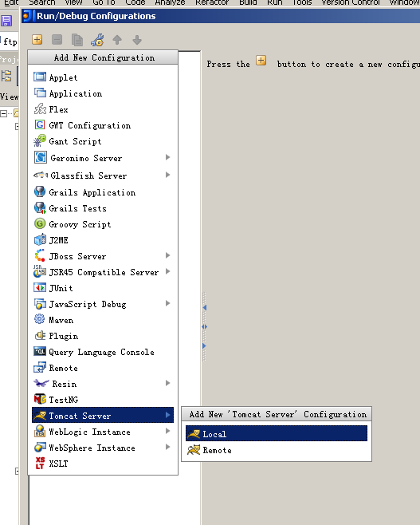Click plus icon in hint text
Viewport: 420px width, 525px height.
point(261,61)
